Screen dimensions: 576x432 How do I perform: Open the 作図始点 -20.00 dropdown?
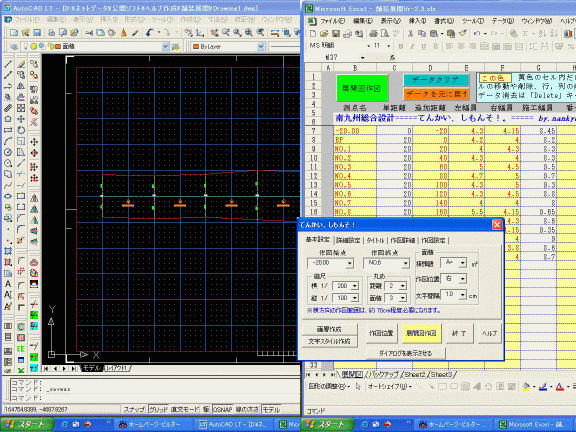coord(349,263)
